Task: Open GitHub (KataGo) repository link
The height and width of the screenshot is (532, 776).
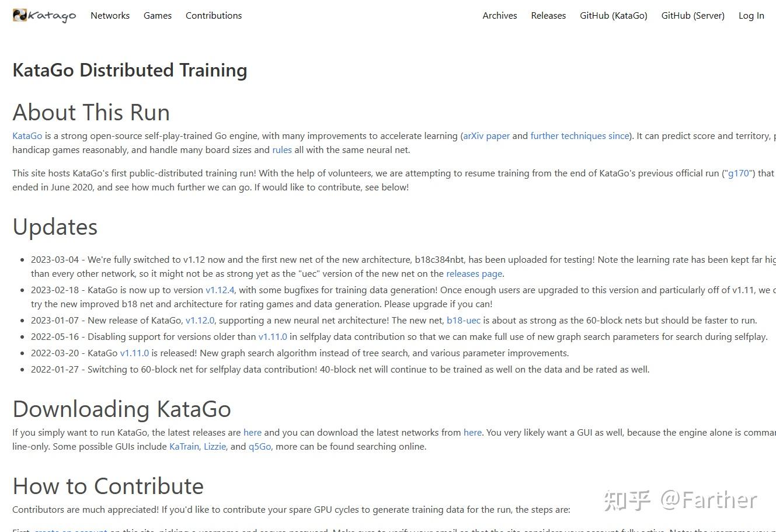Action: 613,16
